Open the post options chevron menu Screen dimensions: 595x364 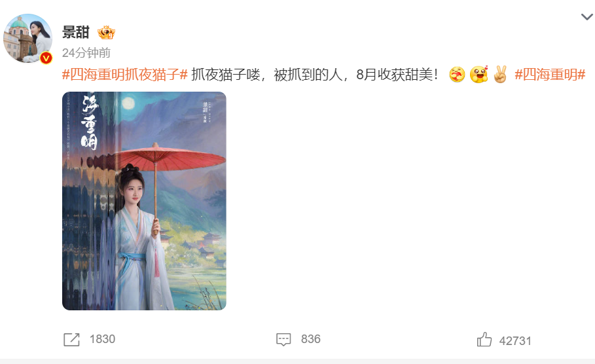point(586,17)
